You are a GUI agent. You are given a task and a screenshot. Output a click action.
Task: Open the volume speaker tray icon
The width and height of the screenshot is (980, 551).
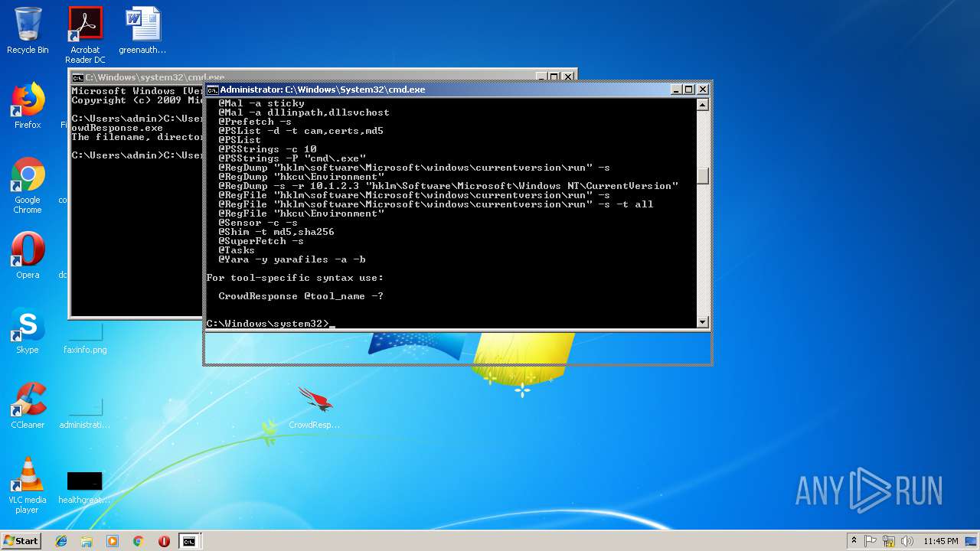pyautogui.click(x=907, y=541)
